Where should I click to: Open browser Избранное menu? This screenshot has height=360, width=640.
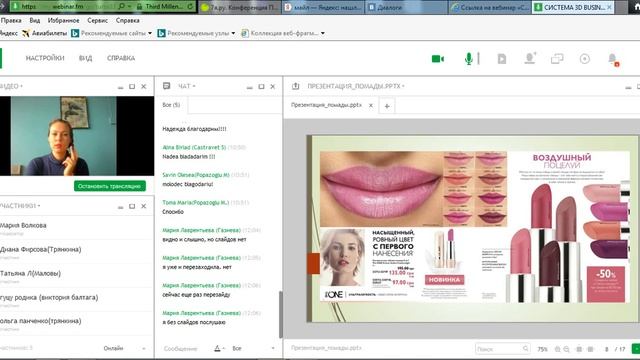(63, 20)
